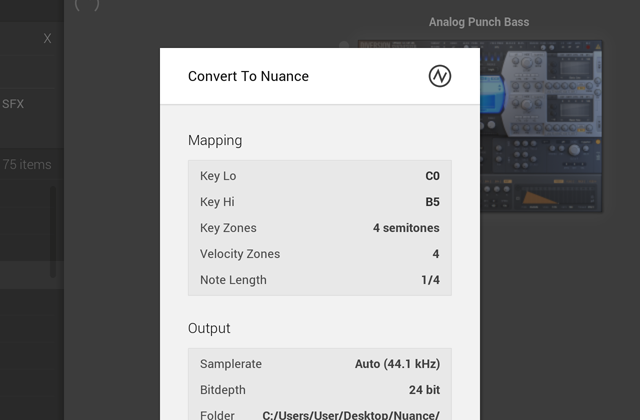Close the left panel with X
The image size is (640, 420).
[x=47, y=38]
